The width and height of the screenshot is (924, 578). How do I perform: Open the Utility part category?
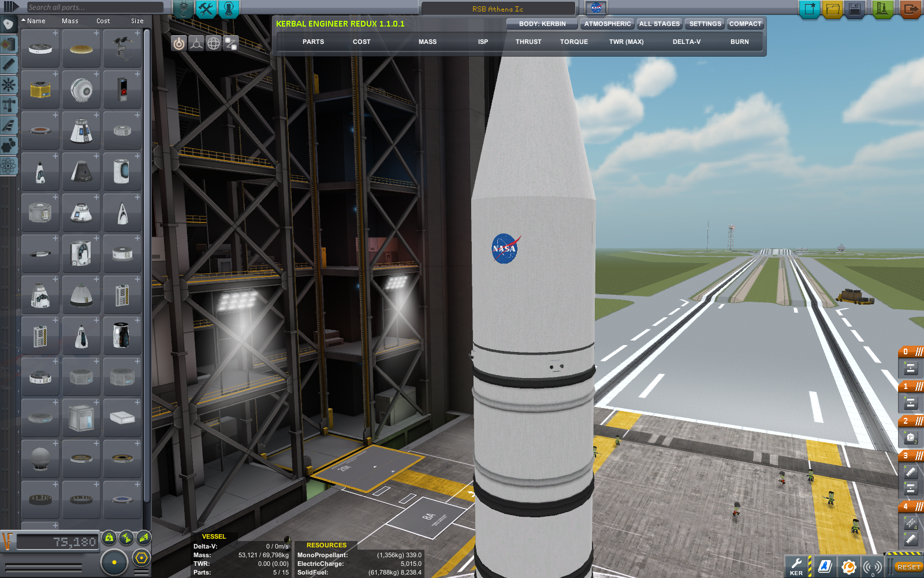[8, 146]
